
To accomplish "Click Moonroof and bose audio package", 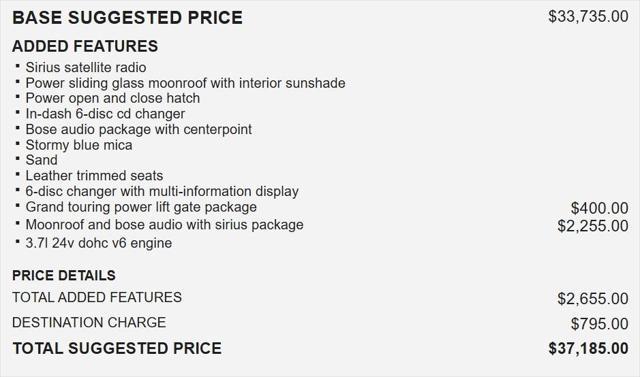I will (x=164, y=225).
